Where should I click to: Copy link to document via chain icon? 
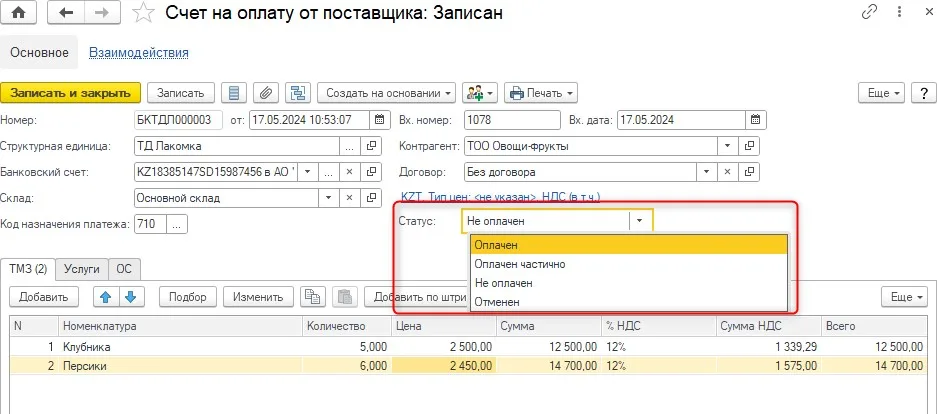868,12
